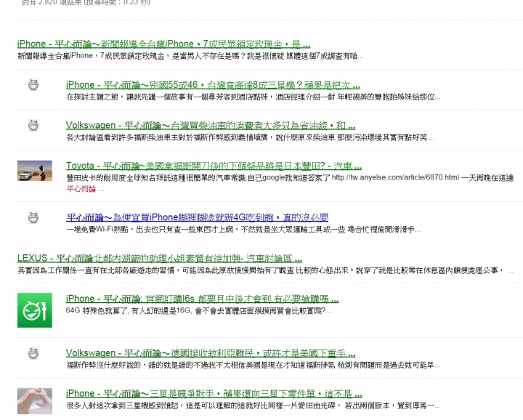Click the heart-hands thumbnail beside 三星 result

pos(35,401)
